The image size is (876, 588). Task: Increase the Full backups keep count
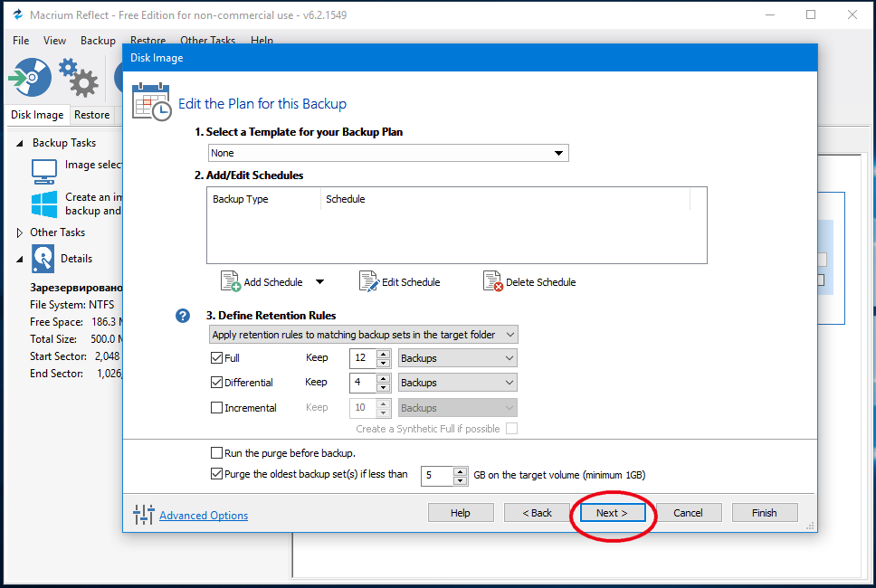point(384,354)
